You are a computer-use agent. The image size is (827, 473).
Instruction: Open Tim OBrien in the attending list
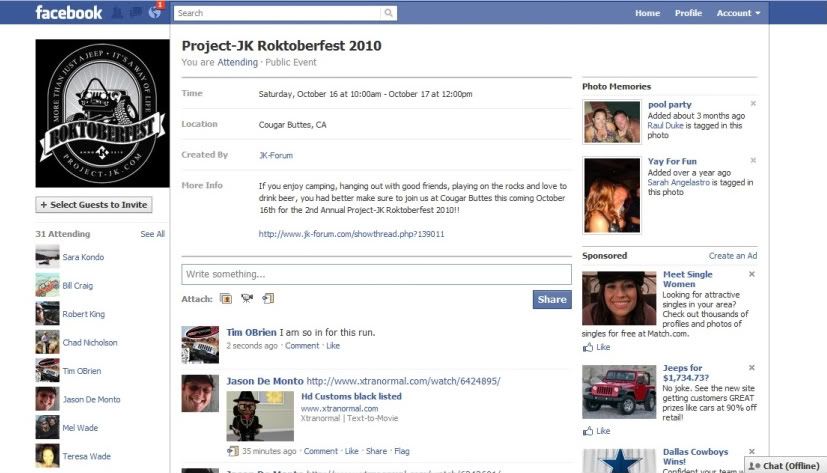pos(82,371)
